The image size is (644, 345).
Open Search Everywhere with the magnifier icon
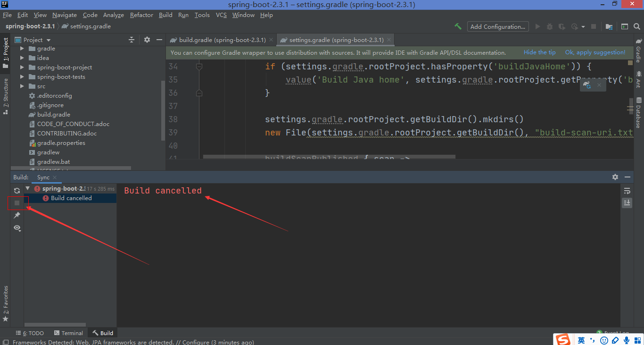(636, 26)
